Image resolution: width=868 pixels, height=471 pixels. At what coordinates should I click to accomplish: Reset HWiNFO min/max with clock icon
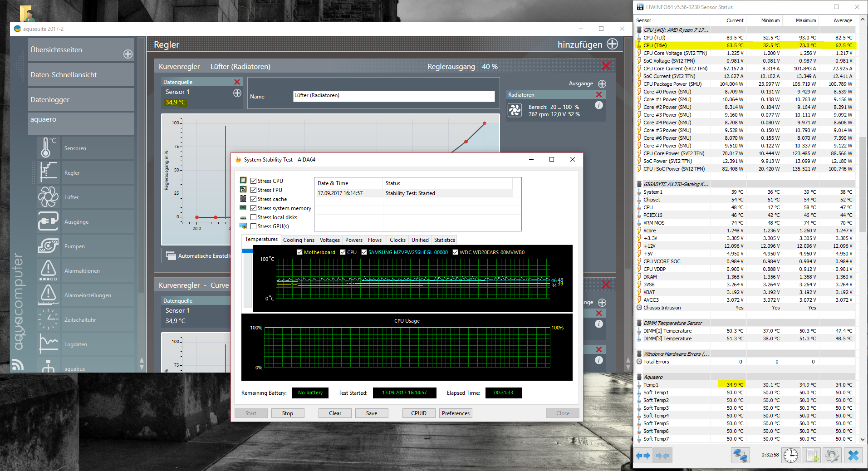pyautogui.click(x=791, y=456)
